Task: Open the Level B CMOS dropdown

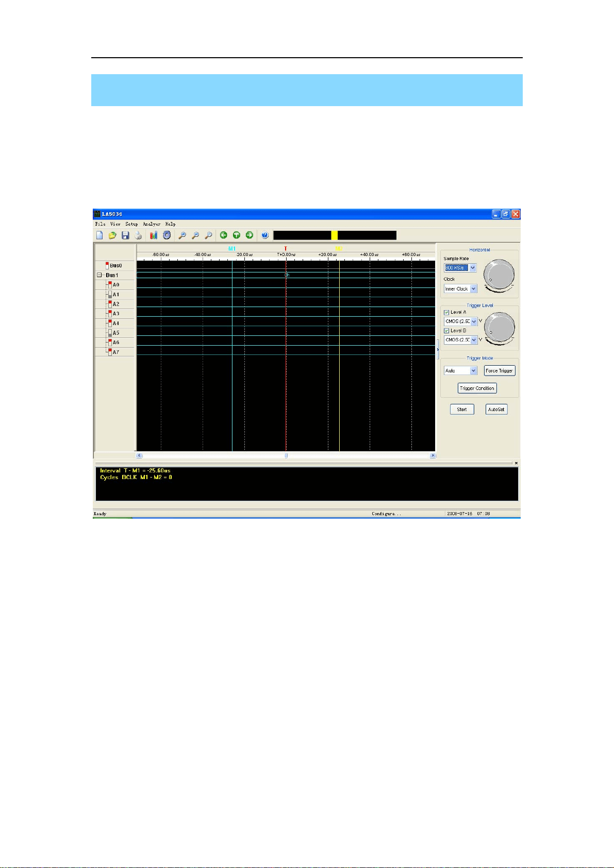Action: pyautogui.click(x=474, y=340)
